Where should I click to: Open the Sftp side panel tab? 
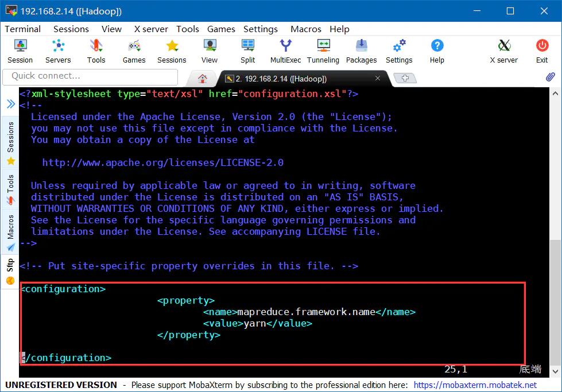[10, 271]
